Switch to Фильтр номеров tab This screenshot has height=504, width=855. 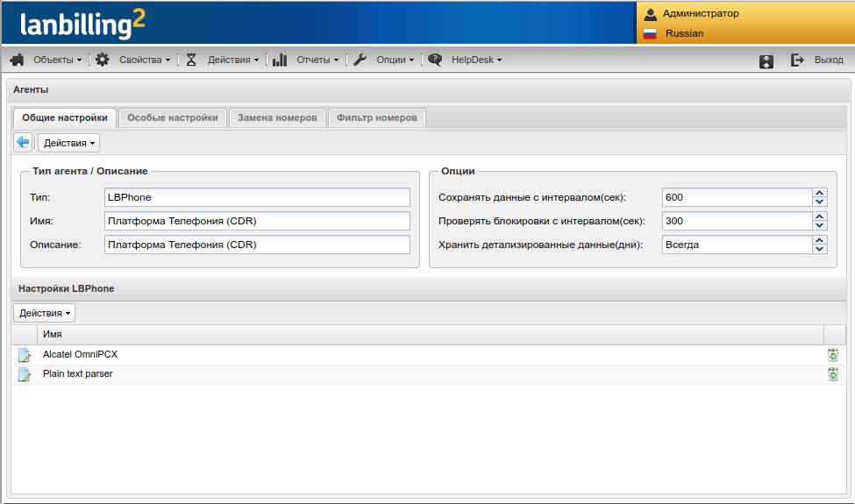[x=376, y=117]
